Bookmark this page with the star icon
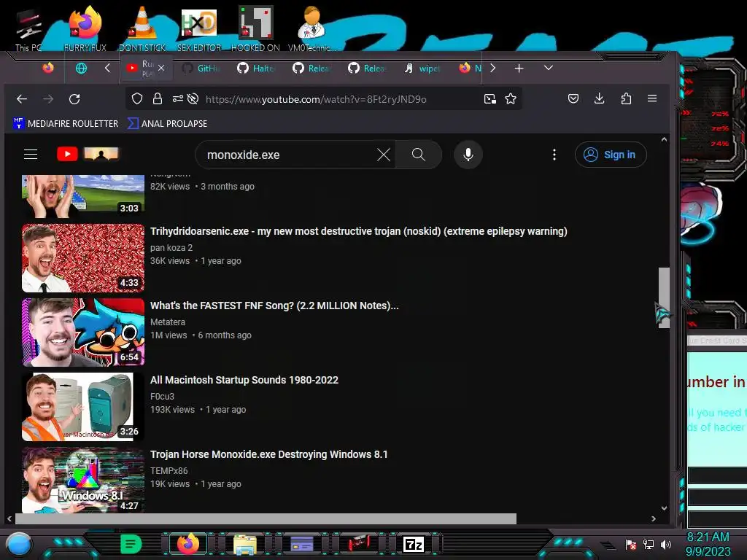Image resolution: width=747 pixels, height=560 pixels. (511, 99)
